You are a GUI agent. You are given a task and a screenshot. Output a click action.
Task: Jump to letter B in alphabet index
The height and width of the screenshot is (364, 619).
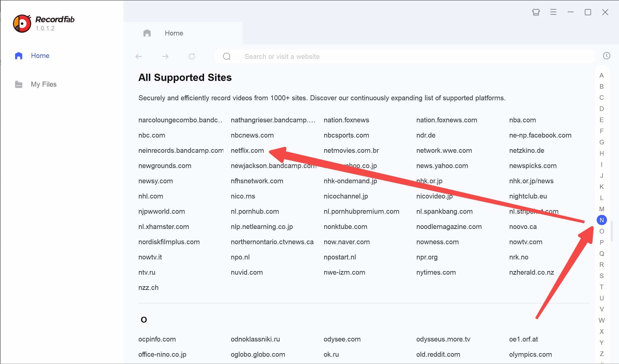point(601,86)
